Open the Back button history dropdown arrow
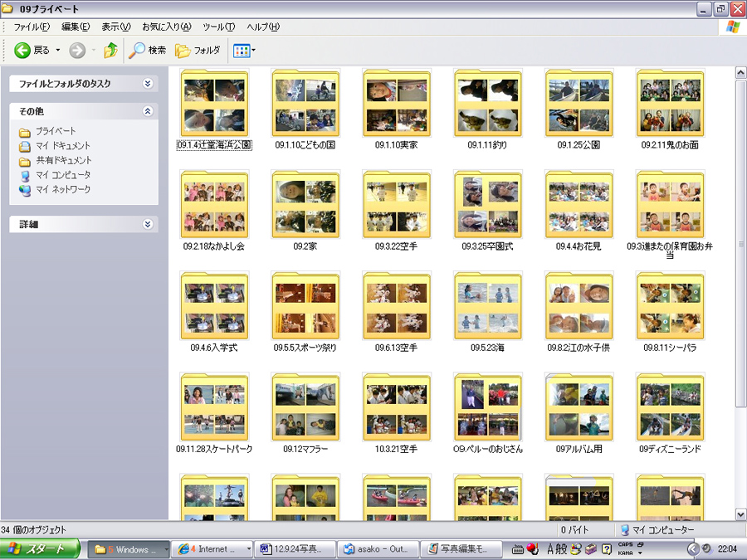 [58, 51]
